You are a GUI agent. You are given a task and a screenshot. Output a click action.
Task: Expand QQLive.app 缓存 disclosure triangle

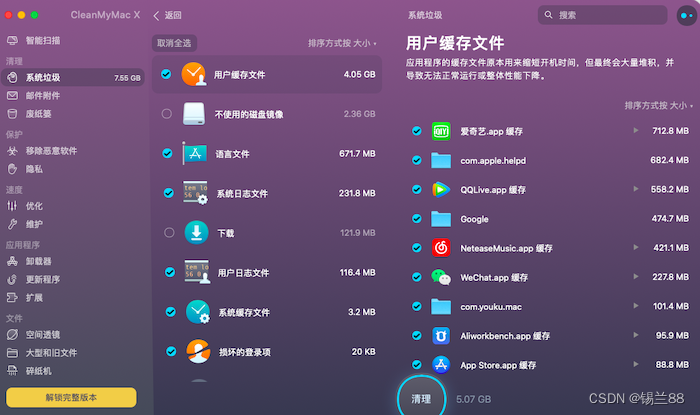click(636, 189)
